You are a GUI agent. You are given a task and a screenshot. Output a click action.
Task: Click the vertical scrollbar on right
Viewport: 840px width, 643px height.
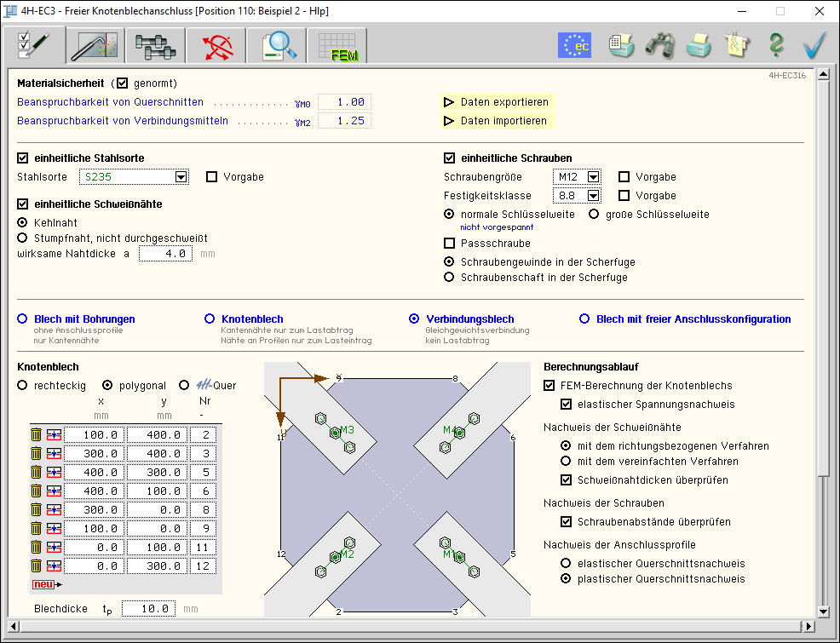tap(823, 341)
